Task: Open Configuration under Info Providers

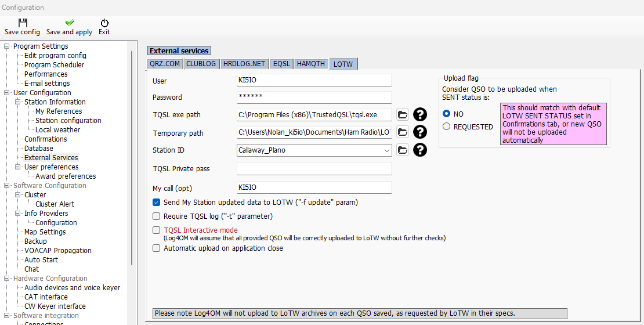Action: click(56, 223)
